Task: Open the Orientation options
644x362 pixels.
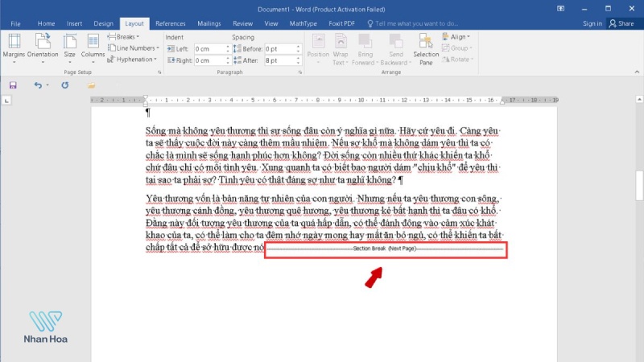Action: [43, 49]
